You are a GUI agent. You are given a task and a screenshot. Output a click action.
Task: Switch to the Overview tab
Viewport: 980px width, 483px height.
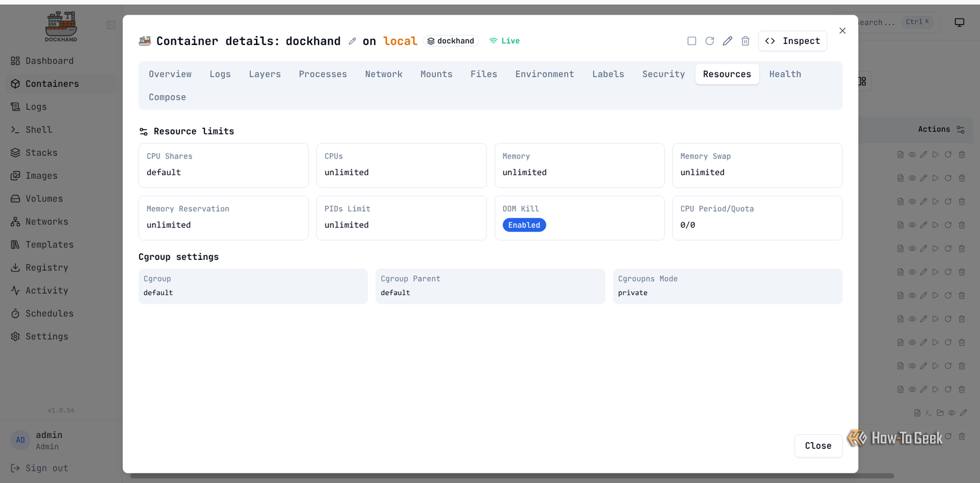coord(170,74)
